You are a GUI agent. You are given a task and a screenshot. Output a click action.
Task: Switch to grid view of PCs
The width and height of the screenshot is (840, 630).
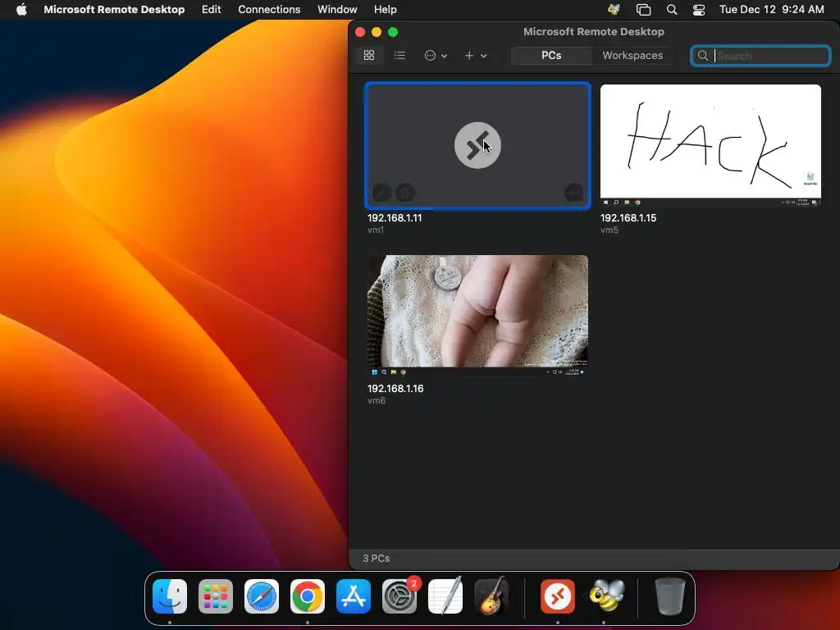pyautogui.click(x=368, y=55)
